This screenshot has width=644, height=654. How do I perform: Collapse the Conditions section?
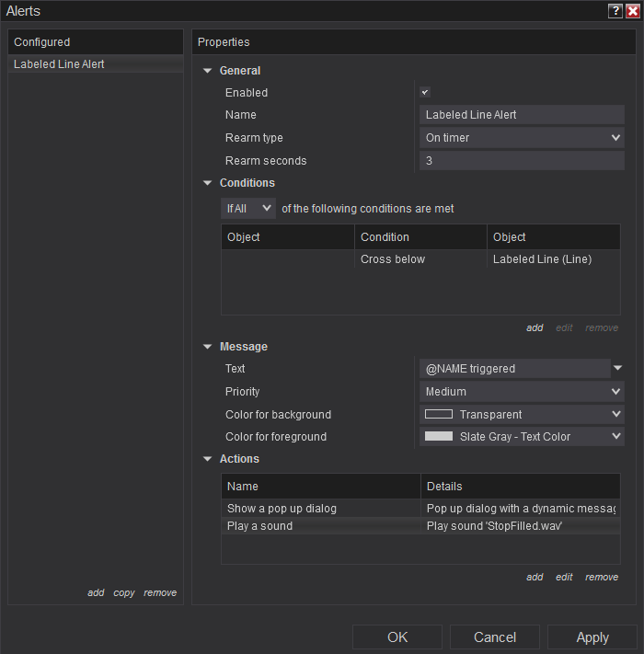[x=208, y=183]
